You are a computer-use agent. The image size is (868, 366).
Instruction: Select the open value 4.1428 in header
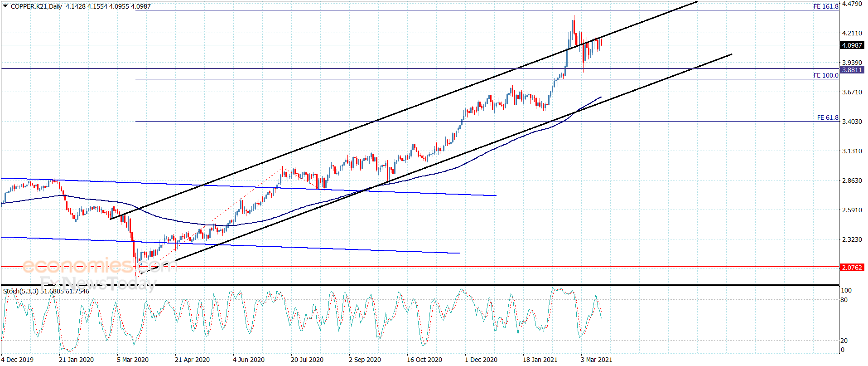[76, 6]
